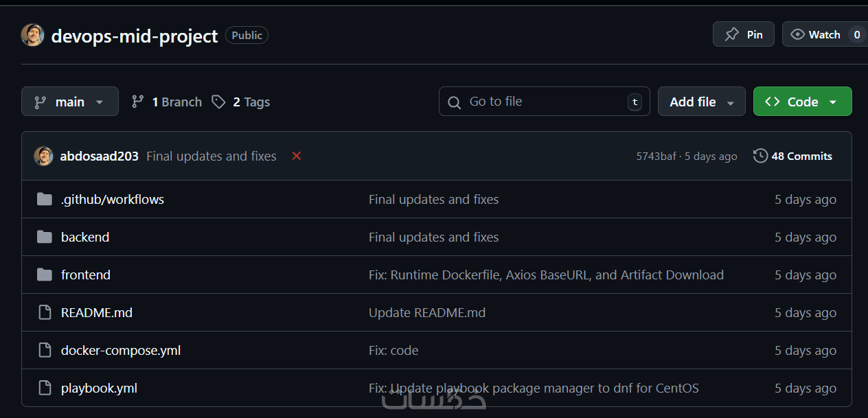Toggle Watch on this repository
This screenshot has height=418, width=868.
[x=816, y=34]
